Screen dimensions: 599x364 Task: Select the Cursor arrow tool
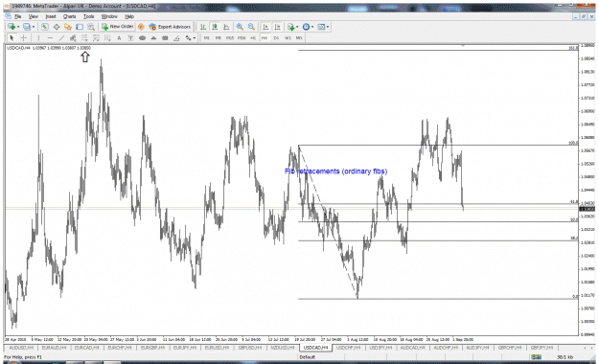[x=12, y=37]
